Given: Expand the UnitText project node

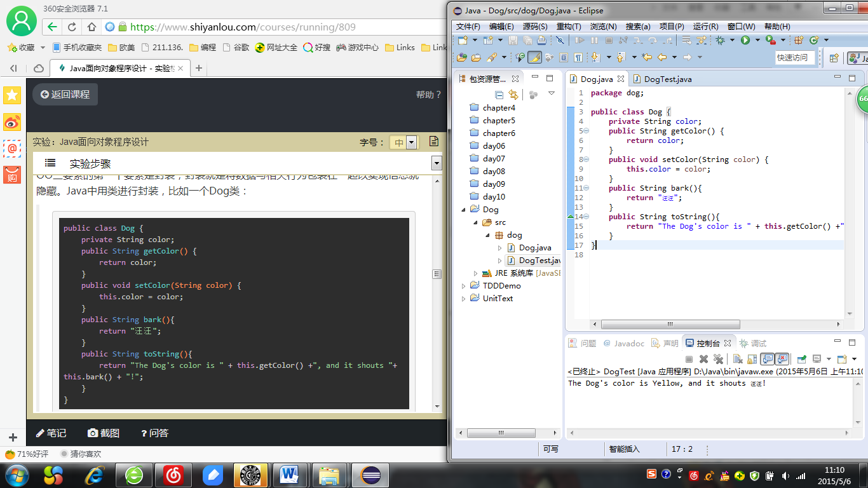Looking at the screenshot, I should [x=464, y=299].
